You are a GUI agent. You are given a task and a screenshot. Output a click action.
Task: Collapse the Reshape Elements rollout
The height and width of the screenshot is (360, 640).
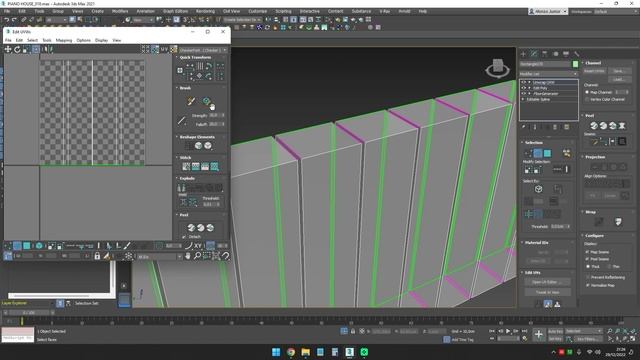(x=197, y=137)
